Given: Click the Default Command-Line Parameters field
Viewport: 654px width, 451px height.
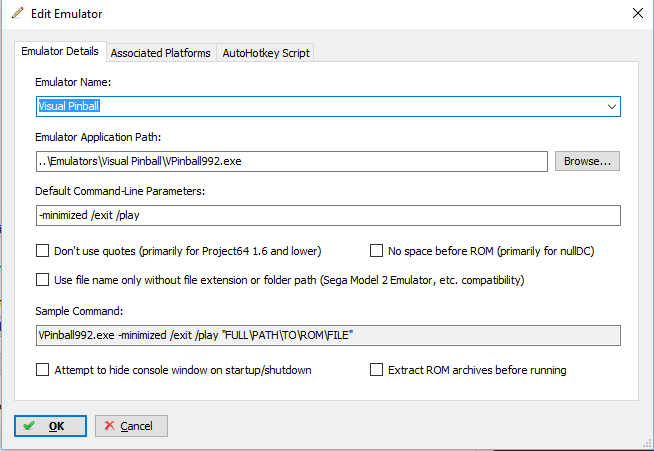Looking at the screenshot, I should point(328,215).
